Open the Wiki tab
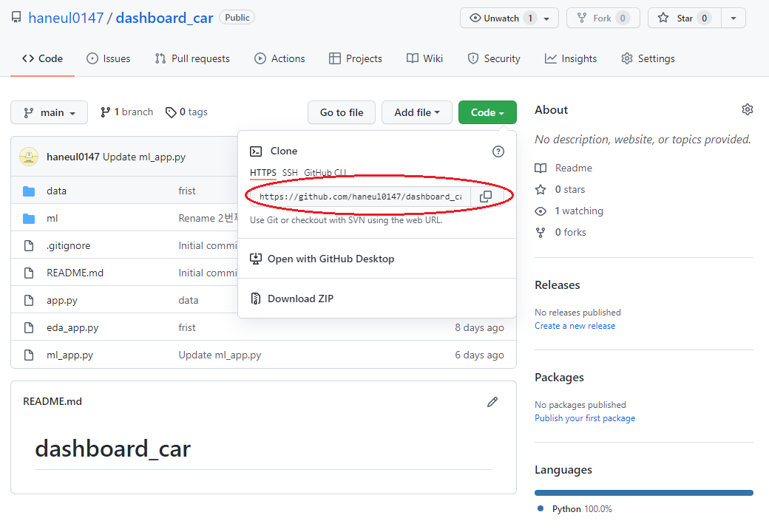769x532 pixels. (424, 59)
